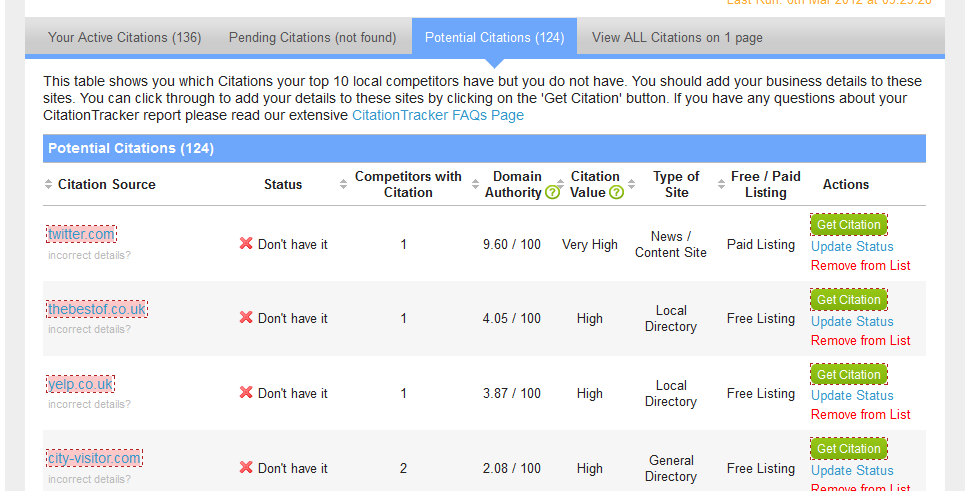
Task: Open the Your Active Citations tab
Action: click(x=124, y=38)
